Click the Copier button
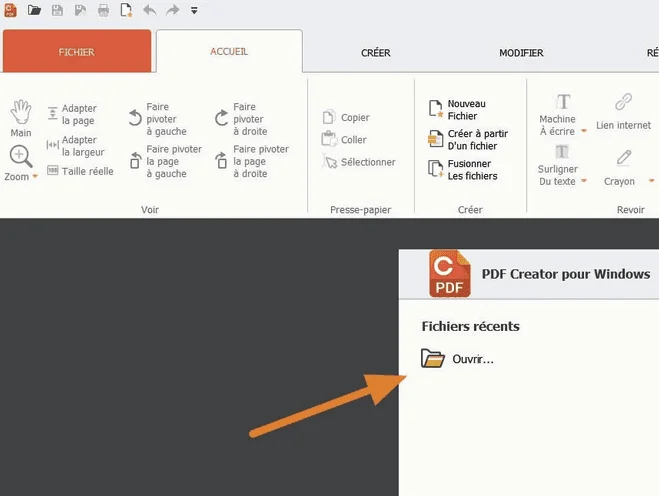Viewport: 659px width, 496px height. click(346, 117)
